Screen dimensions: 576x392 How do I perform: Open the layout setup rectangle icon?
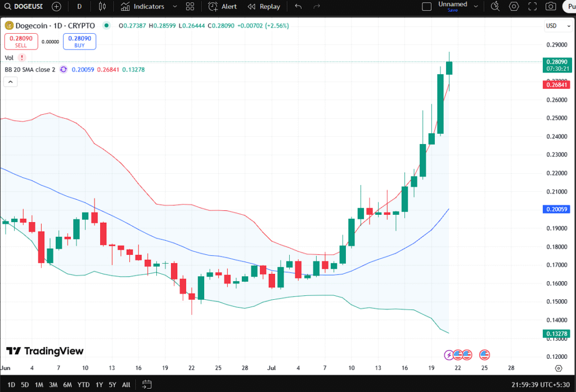(426, 7)
